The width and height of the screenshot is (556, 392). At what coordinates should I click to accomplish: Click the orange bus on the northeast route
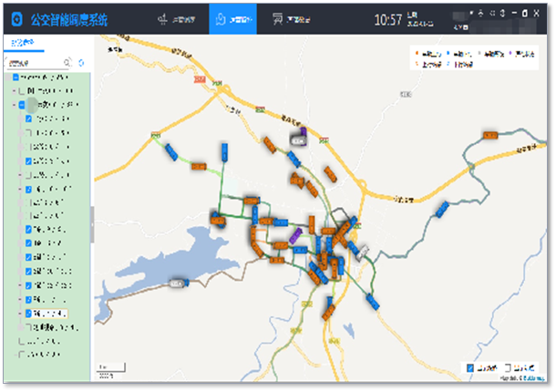(x=489, y=137)
